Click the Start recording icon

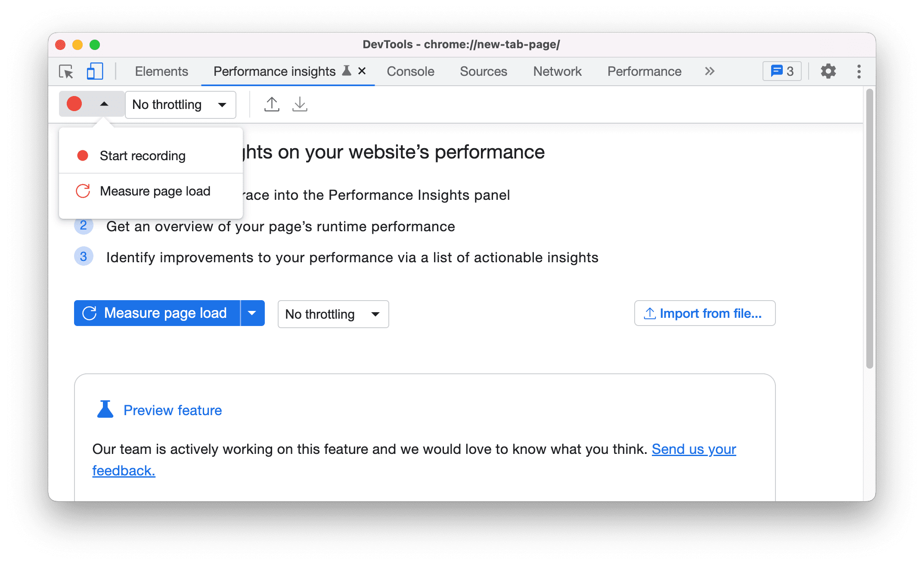pyautogui.click(x=83, y=156)
